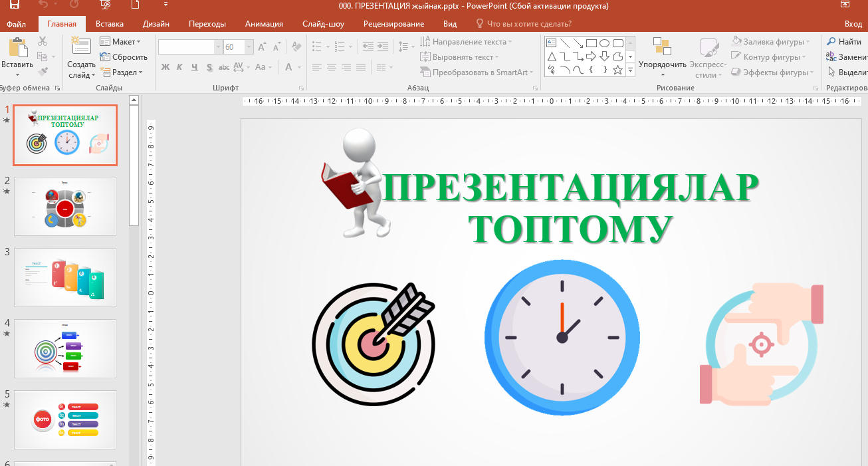Image resolution: width=868 pixels, height=466 pixels.
Task: Switch to the Дизайн tab
Action: pyautogui.click(x=156, y=24)
